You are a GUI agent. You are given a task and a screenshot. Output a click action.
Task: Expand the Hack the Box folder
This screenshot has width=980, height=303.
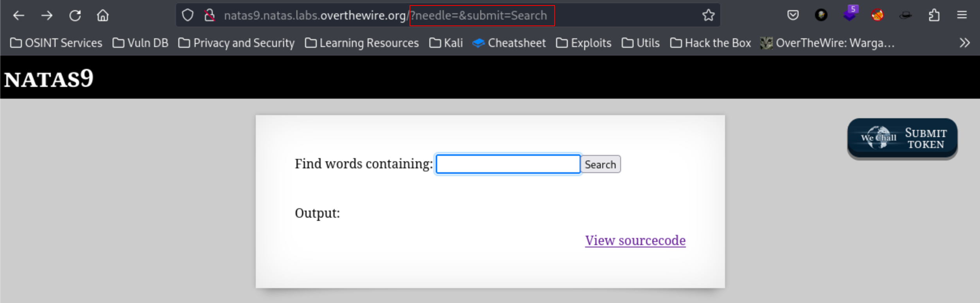tap(710, 43)
